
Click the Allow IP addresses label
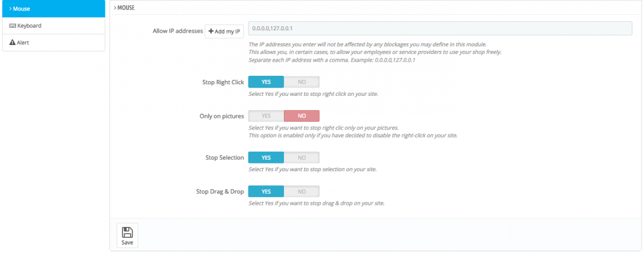(178, 31)
